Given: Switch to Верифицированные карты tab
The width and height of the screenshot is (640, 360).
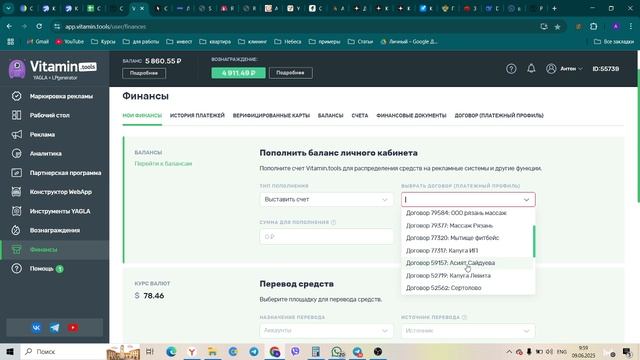Looking at the screenshot, I should [271, 116].
